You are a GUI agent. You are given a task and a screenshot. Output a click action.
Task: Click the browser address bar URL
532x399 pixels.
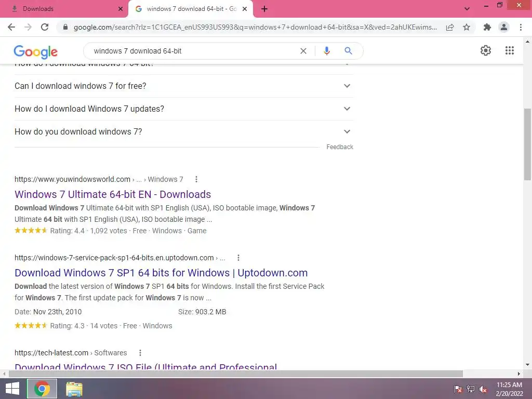click(x=255, y=27)
